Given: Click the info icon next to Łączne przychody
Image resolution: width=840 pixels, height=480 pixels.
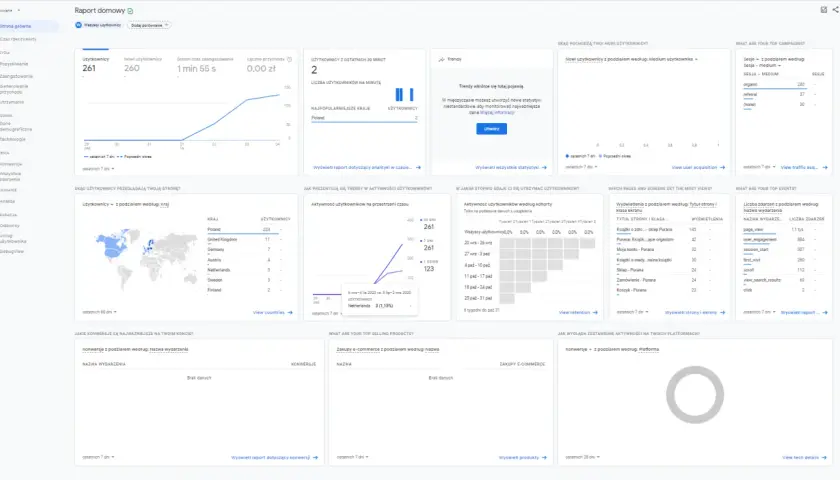Looking at the screenshot, I should 289,59.
